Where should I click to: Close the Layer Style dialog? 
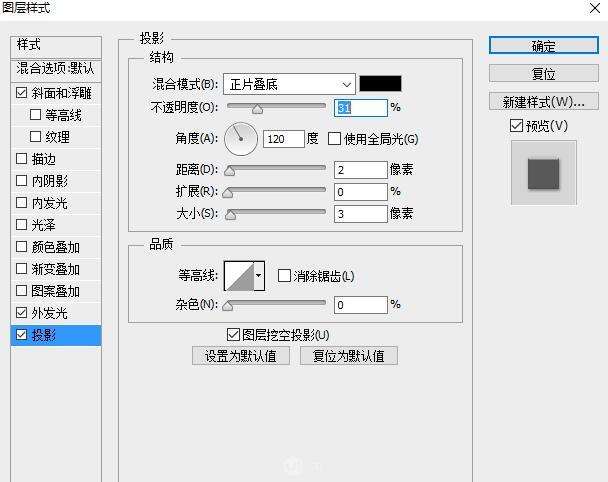tap(591, 8)
